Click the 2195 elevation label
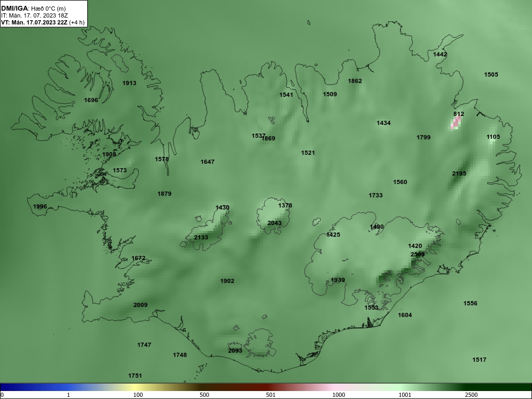 pyautogui.click(x=459, y=174)
